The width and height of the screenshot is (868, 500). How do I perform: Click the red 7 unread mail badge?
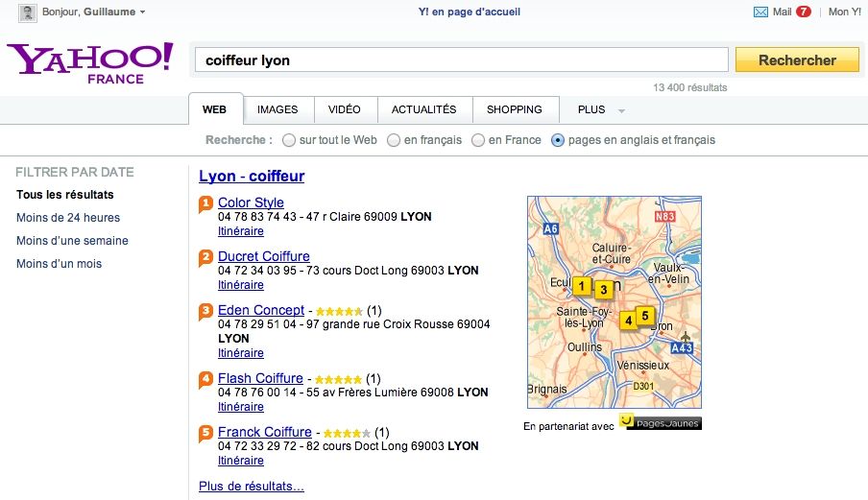pos(804,12)
